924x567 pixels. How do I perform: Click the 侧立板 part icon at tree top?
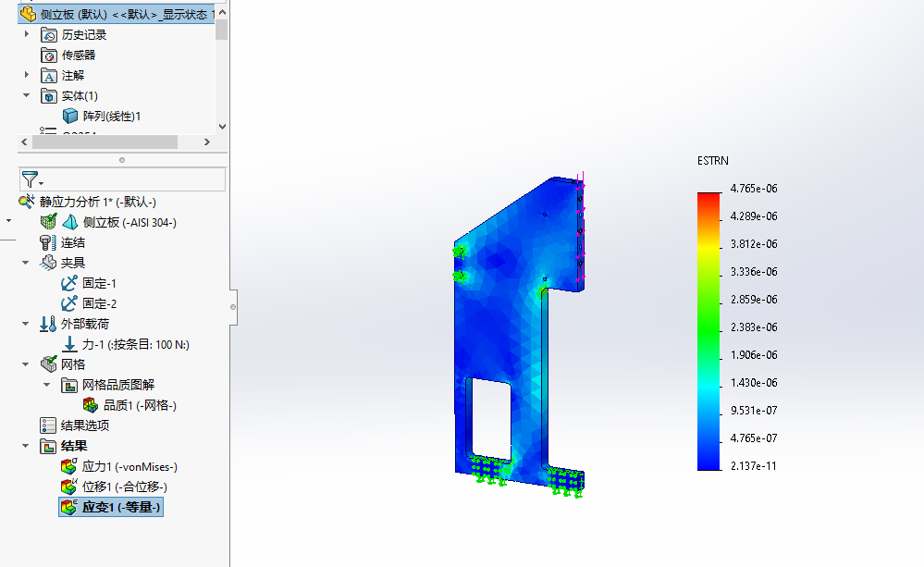29,14
